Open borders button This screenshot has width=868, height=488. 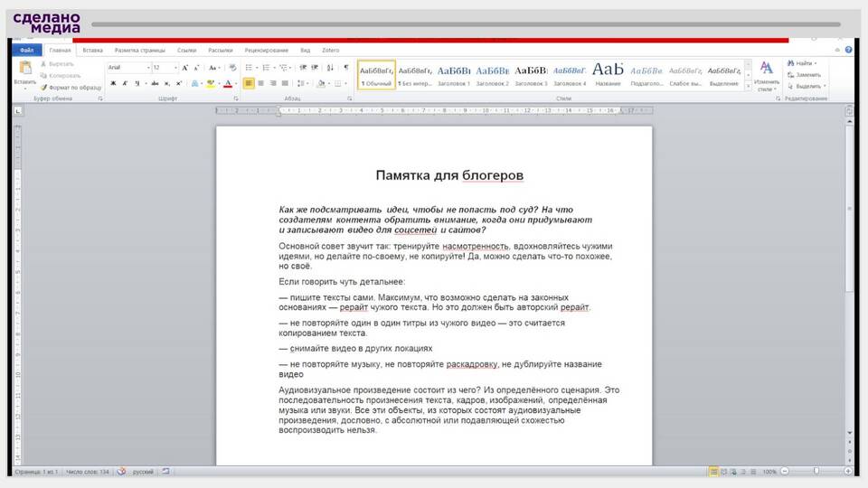click(337, 83)
